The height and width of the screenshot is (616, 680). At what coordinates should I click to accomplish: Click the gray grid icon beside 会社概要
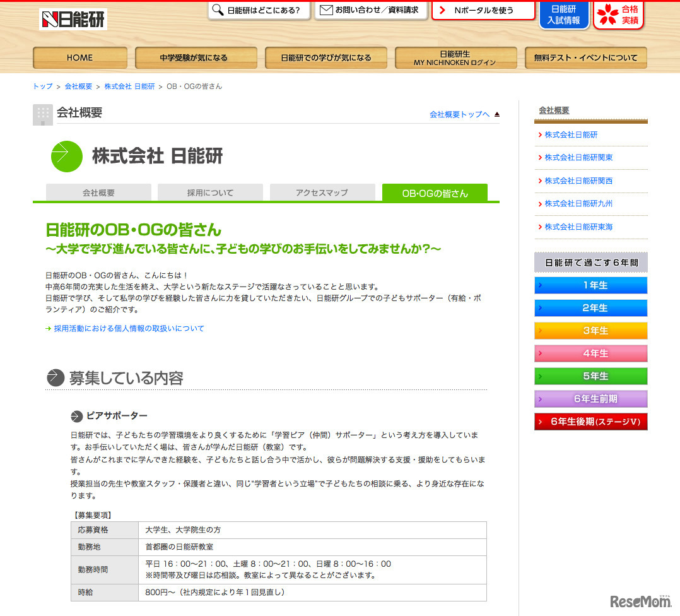(43, 114)
